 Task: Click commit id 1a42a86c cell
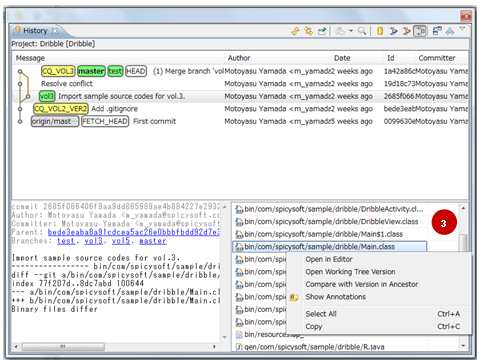pyautogui.click(x=399, y=71)
